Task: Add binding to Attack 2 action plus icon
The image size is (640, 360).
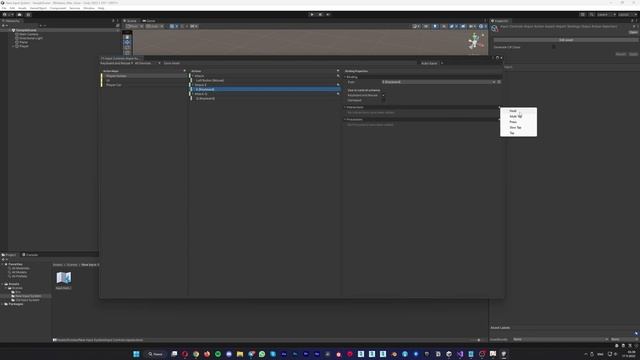Action: (x=338, y=85)
